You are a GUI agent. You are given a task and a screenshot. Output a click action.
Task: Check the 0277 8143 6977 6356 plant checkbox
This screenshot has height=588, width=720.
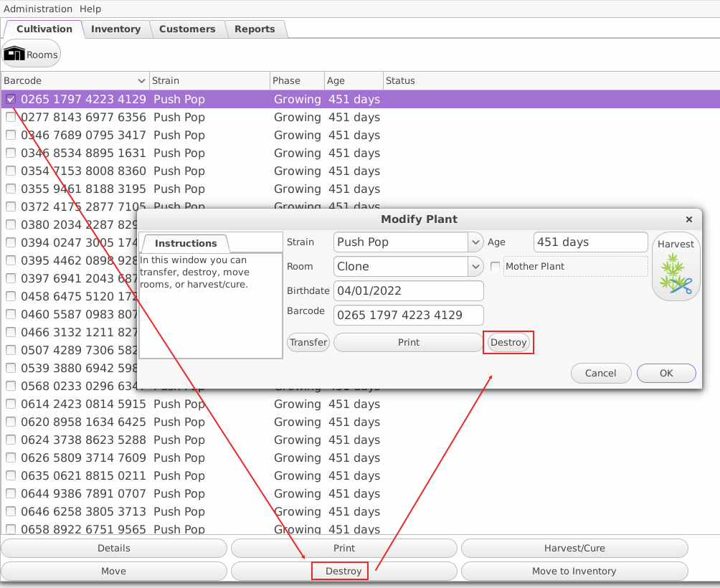point(11,118)
